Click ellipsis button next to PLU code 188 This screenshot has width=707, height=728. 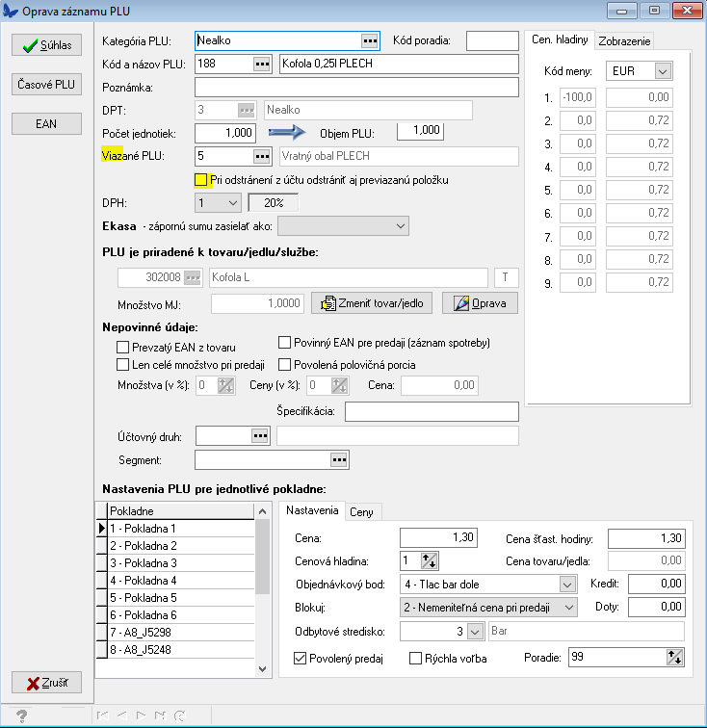click(261, 65)
